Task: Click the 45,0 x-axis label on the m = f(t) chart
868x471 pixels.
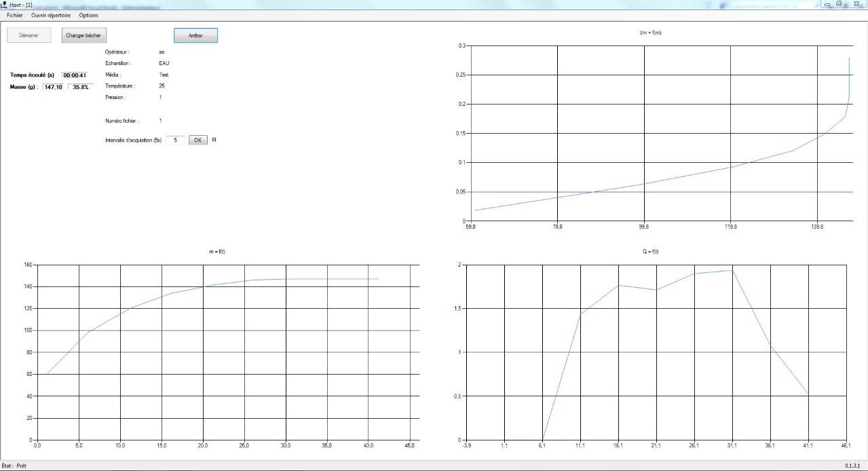Action: click(411, 447)
